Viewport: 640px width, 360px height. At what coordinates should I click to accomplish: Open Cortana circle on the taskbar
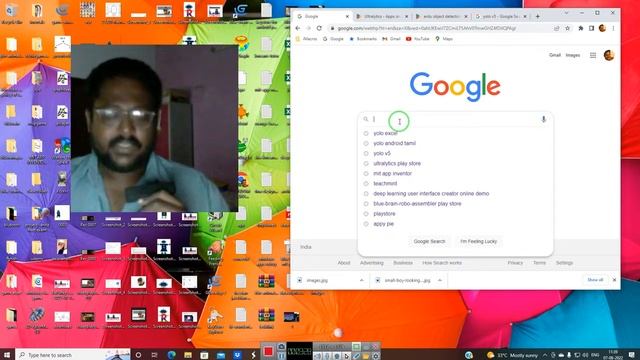[138, 355]
